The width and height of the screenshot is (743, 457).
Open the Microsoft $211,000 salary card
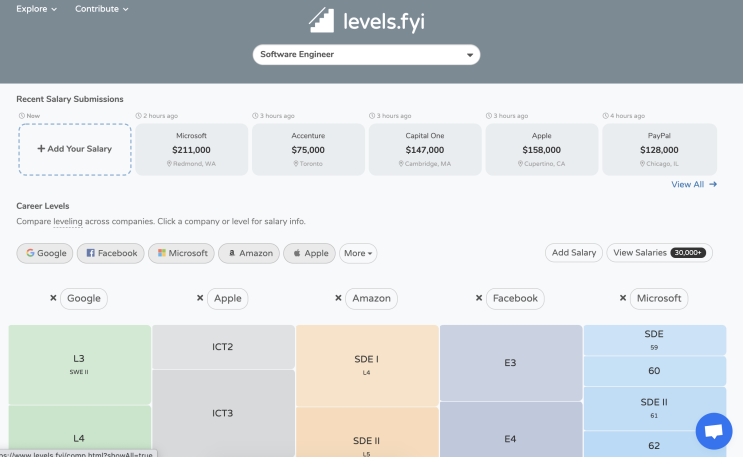coord(191,149)
